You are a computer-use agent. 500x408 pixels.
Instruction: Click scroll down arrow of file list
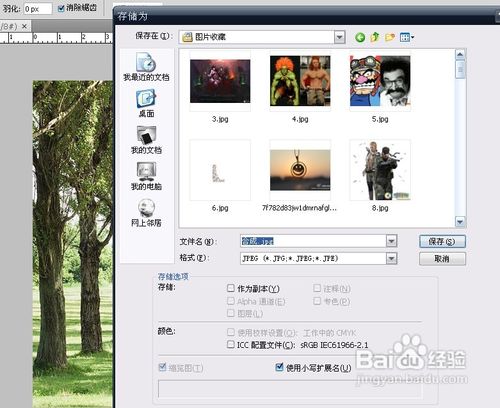460,221
